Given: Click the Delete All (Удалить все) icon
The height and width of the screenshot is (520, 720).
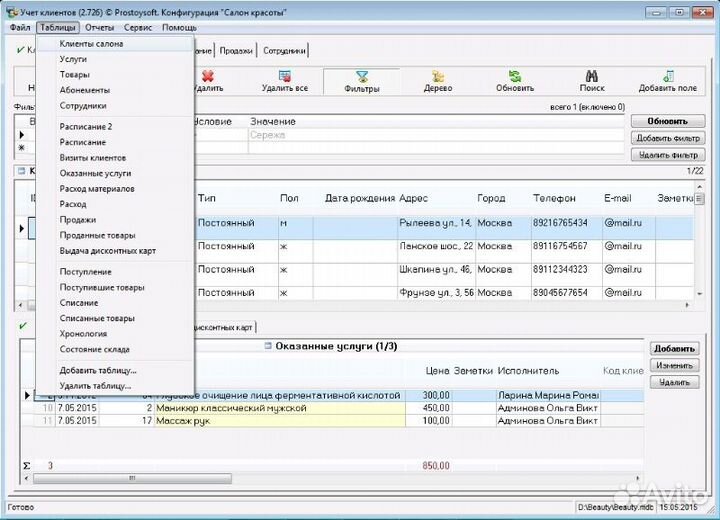Looking at the screenshot, I should [284, 76].
